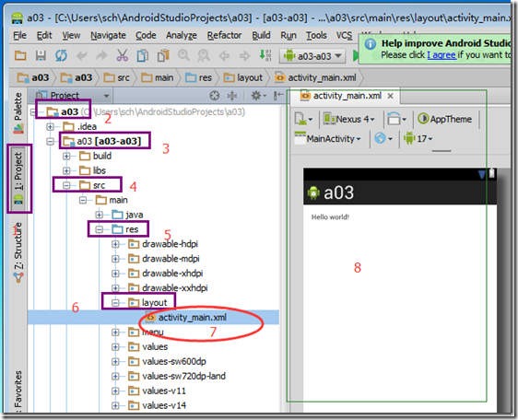This screenshot has height=420, width=518.
Task: Click the Find magnifier icon
Action: [x=183, y=55]
